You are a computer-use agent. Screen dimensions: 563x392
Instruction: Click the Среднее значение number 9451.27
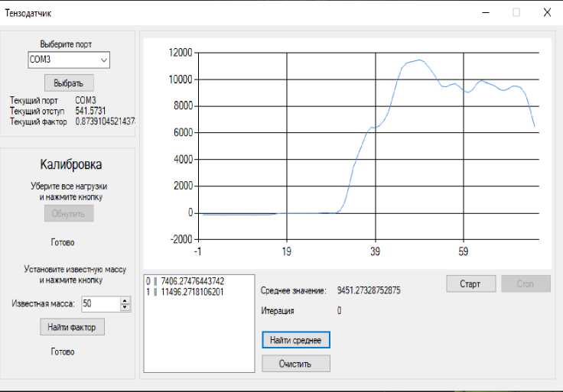tap(369, 290)
